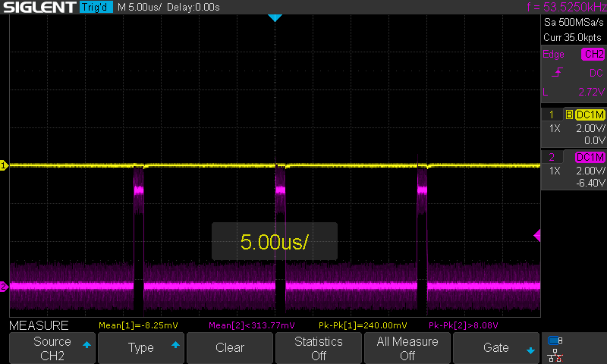Click channel 2 2.00V/ scale value
This screenshot has height=364, width=607.
[590, 171]
